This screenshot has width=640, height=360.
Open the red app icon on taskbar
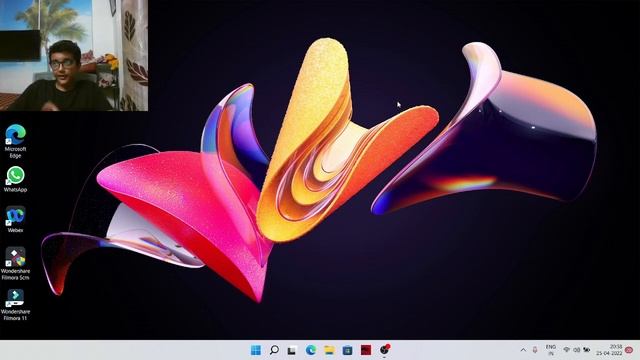click(x=366, y=350)
